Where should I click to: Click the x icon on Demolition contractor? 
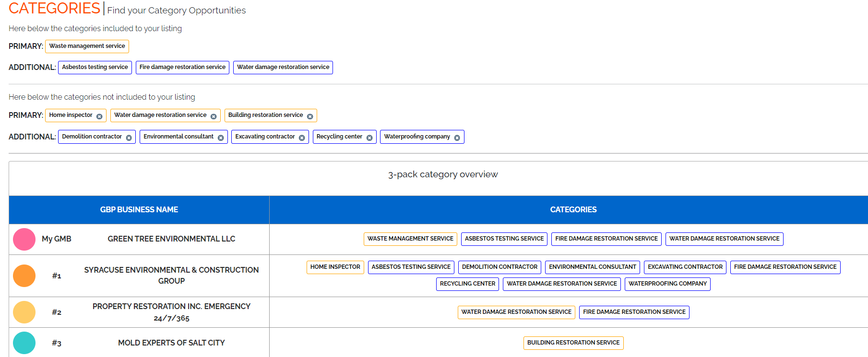point(129,138)
